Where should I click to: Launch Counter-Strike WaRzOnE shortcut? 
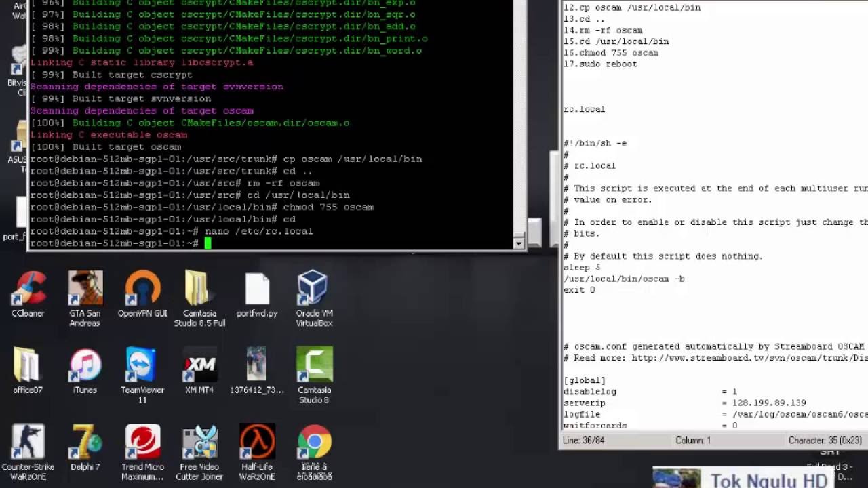pos(28,451)
